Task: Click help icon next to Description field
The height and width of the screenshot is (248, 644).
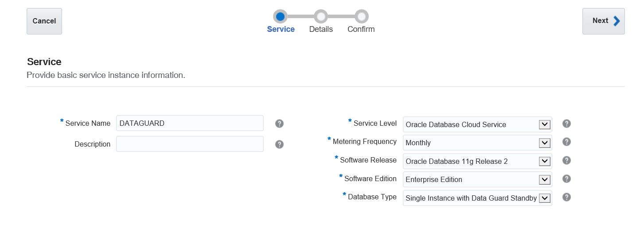Action: [x=279, y=144]
